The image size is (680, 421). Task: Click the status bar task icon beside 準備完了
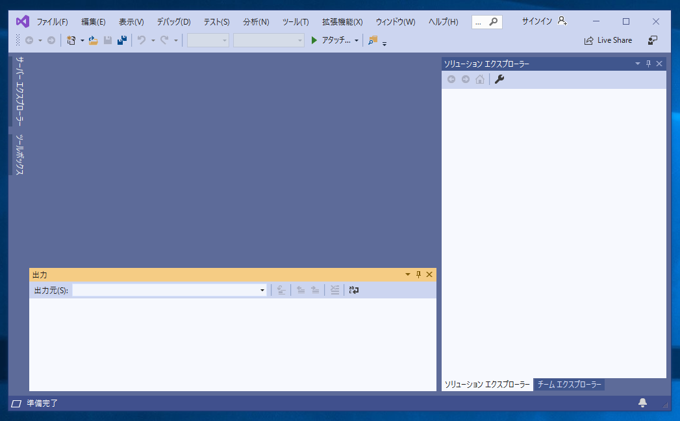(x=16, y=404)
